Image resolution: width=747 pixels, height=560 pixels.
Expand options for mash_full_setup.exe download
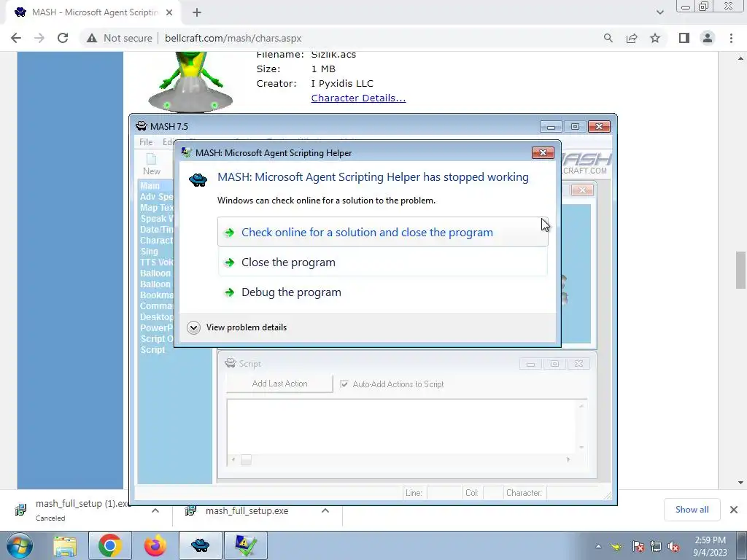(x=325, y=510)
